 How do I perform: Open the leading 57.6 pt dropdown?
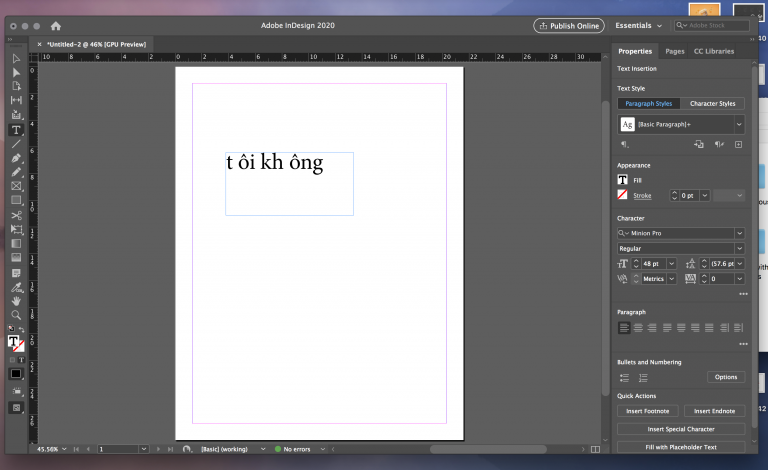pos(740,263)
